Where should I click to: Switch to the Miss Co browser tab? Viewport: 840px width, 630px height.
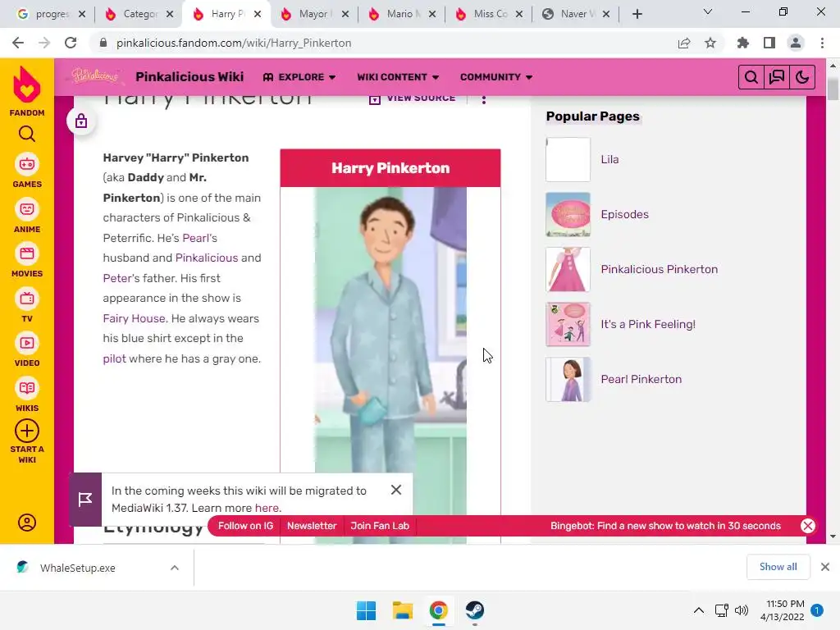(x=489, y=14)
